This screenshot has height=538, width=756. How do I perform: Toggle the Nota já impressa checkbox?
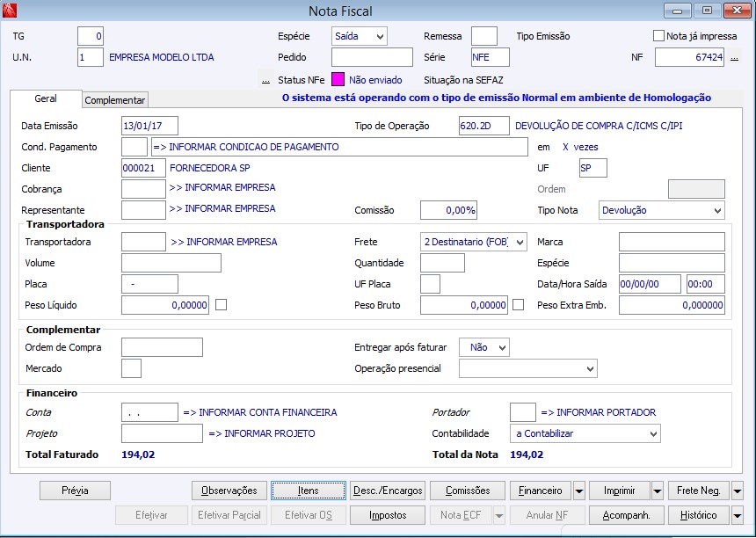tap(658, 36)
